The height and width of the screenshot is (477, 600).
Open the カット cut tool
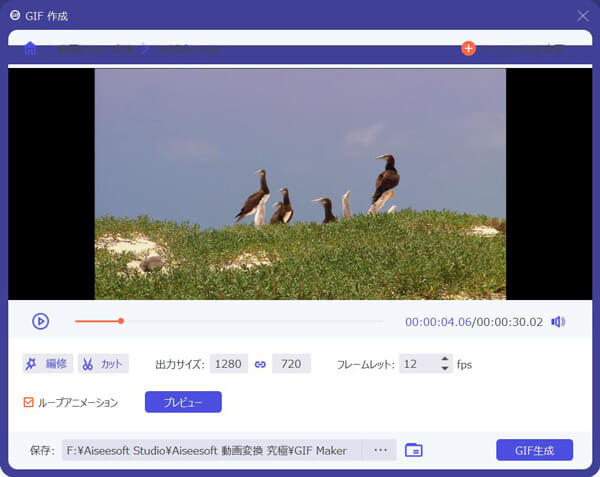[104, 364]
